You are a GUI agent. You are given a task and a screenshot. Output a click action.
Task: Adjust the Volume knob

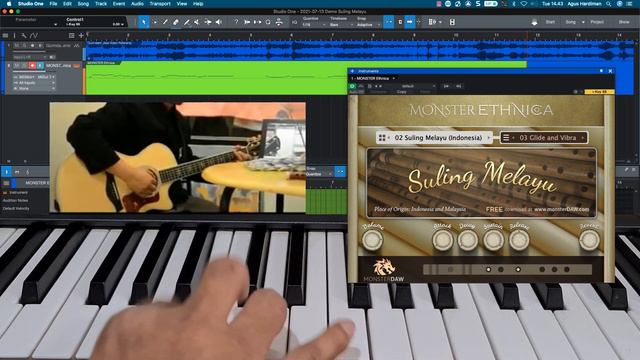[372, 240]
